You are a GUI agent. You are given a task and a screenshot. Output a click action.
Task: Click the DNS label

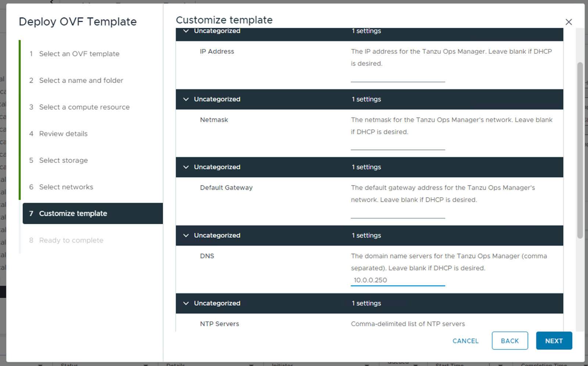click(207, 256)
